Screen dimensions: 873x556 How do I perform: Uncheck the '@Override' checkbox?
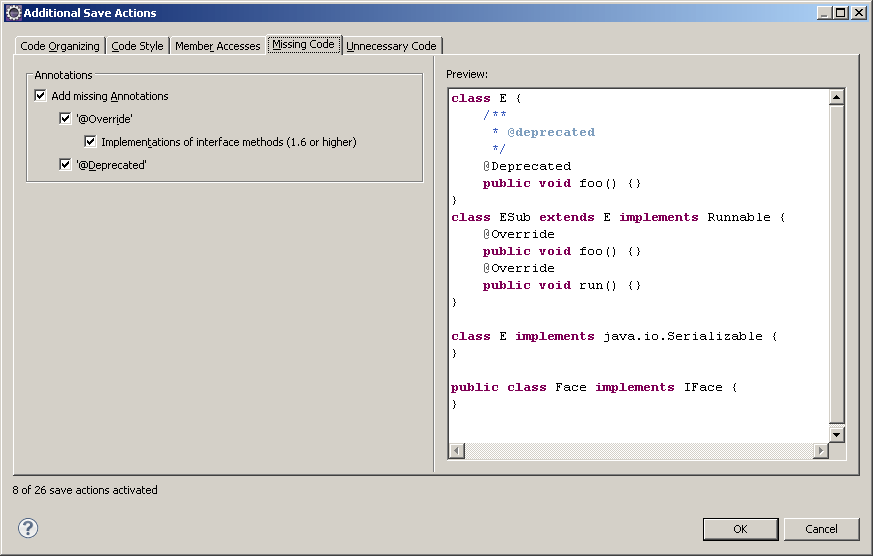pos(65,119)
